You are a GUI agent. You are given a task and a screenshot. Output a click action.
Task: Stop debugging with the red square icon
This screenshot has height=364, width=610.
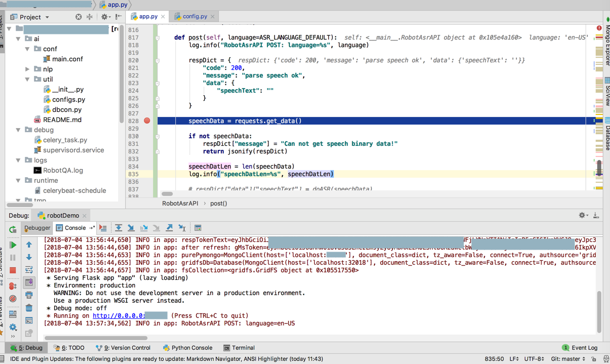13,270
